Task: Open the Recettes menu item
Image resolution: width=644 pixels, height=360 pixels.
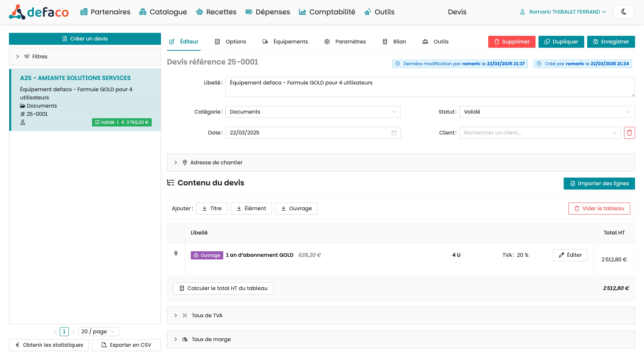Action: point(216,12)
